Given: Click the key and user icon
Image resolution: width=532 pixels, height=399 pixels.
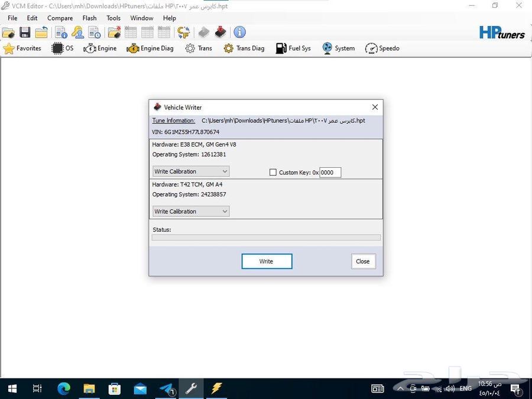Looking at the screenshot, I should (x=77, y=33).
